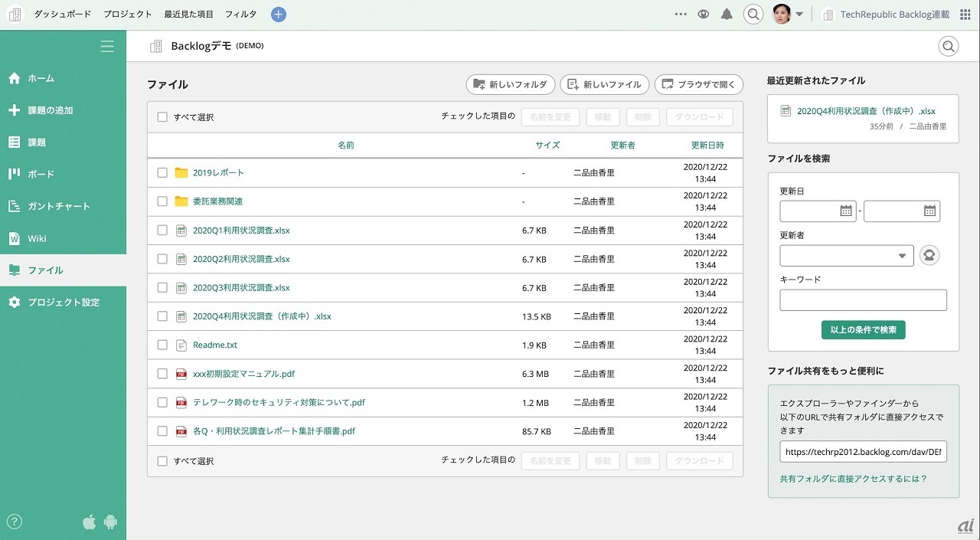Click the 新しいフォルダ button
The width and height of the screenshot is (980, 540).
pos(510,84)
